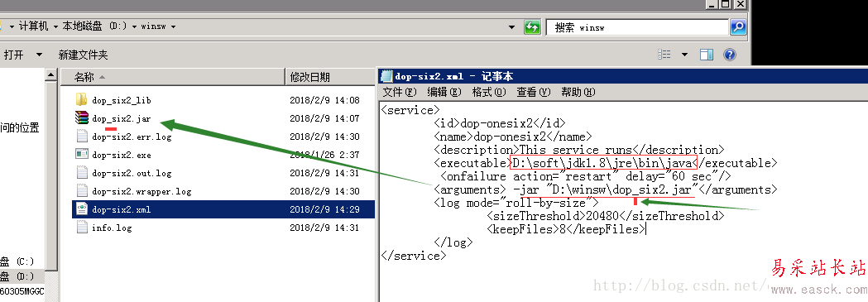Image resolution: width=868 pixels, height=302 pixels.
Task: Open Explorer help question mark icon
Action: click(x=730, y=55)
